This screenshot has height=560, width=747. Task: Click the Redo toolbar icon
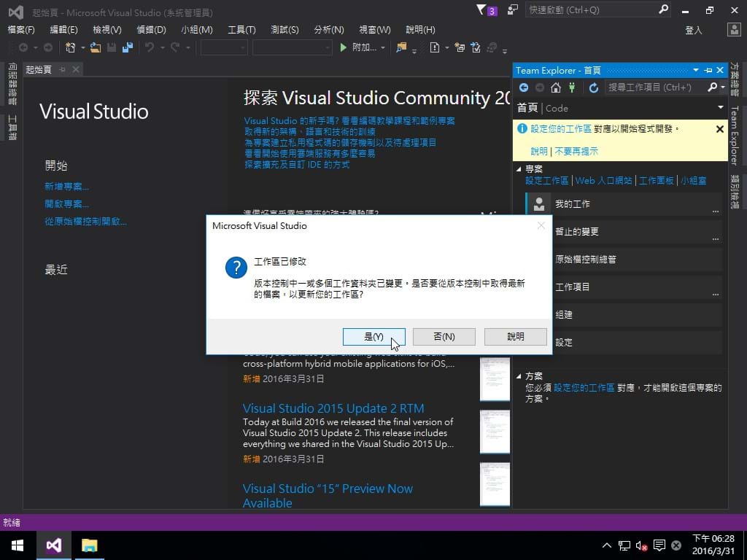pyautogui.click(x=175, y=47)
